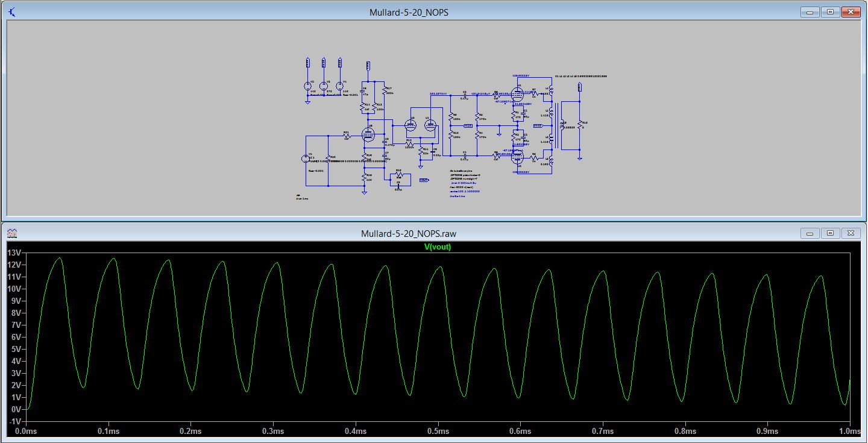Screen dimensions: 868x443
Task: Select screen resistor R8 by U3
Action: (534, 157)
